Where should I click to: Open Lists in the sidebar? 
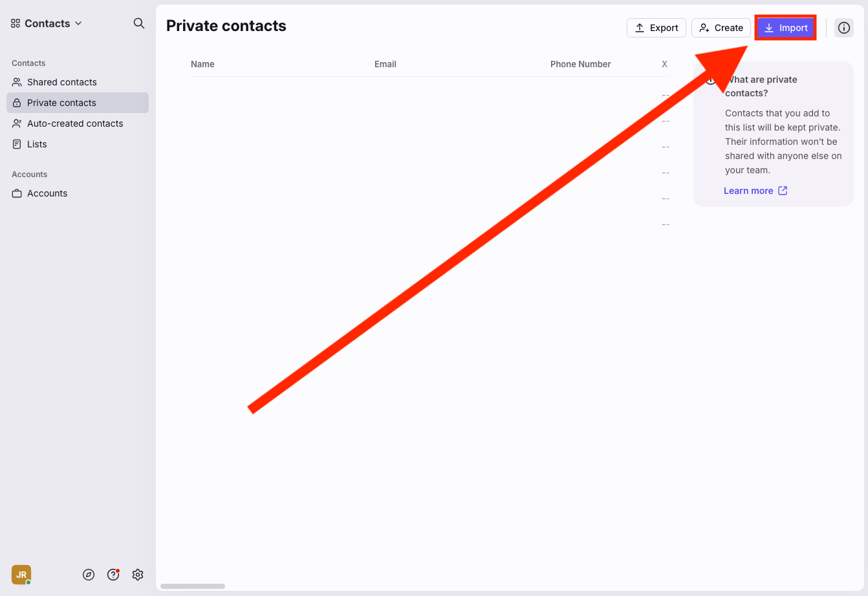tap(37, 144)
